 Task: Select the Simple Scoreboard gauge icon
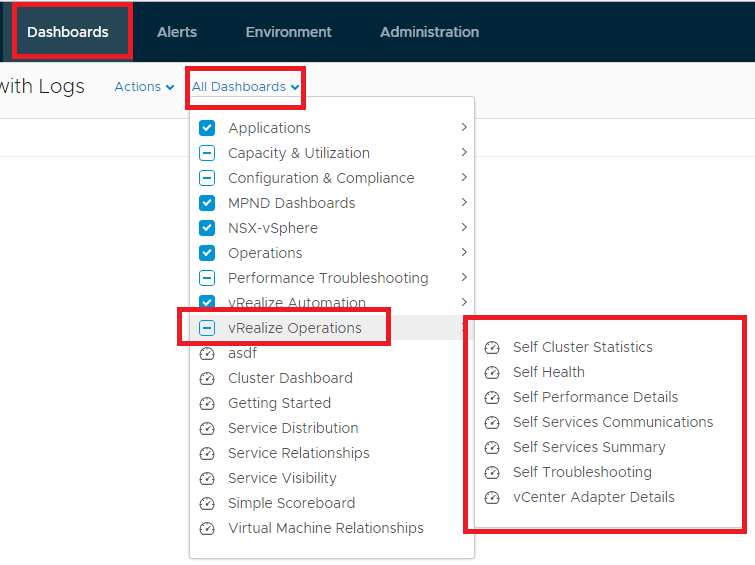[207, 503]
